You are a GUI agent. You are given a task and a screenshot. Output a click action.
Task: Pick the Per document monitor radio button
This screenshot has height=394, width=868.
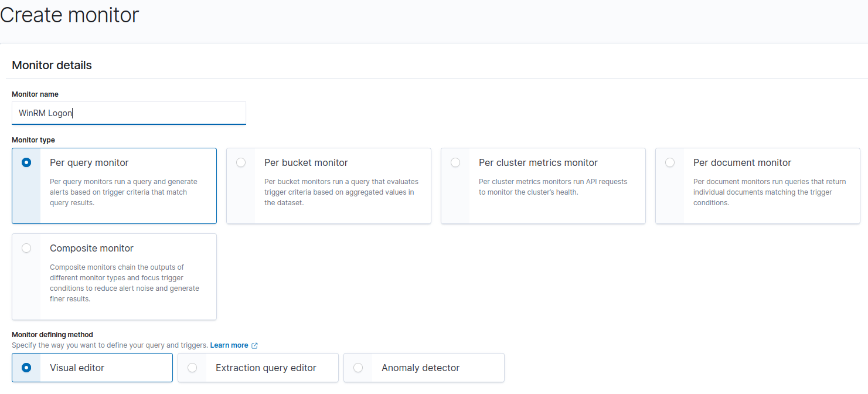(x=670, y=163)
